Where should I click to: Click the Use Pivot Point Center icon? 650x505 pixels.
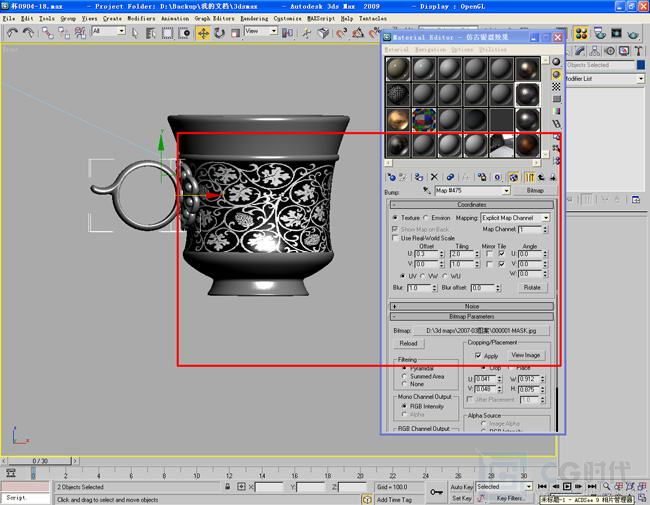[287, 33]
